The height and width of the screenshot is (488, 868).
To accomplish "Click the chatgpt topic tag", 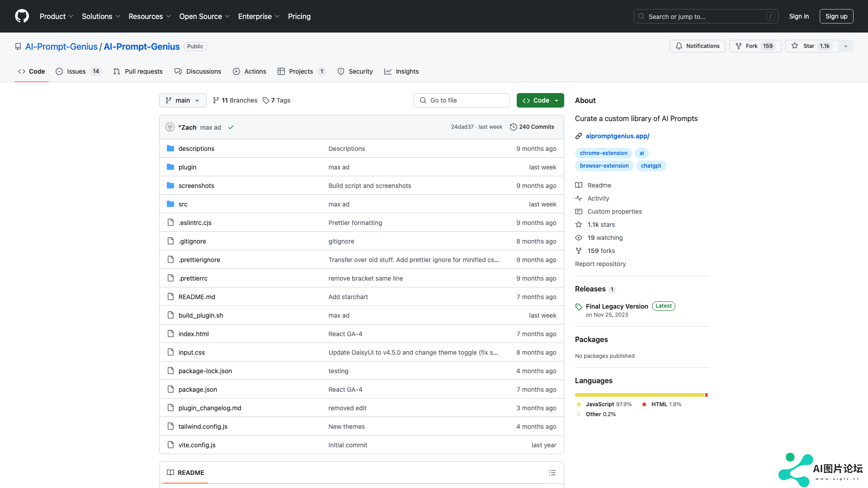I will (x=651, y=166).
